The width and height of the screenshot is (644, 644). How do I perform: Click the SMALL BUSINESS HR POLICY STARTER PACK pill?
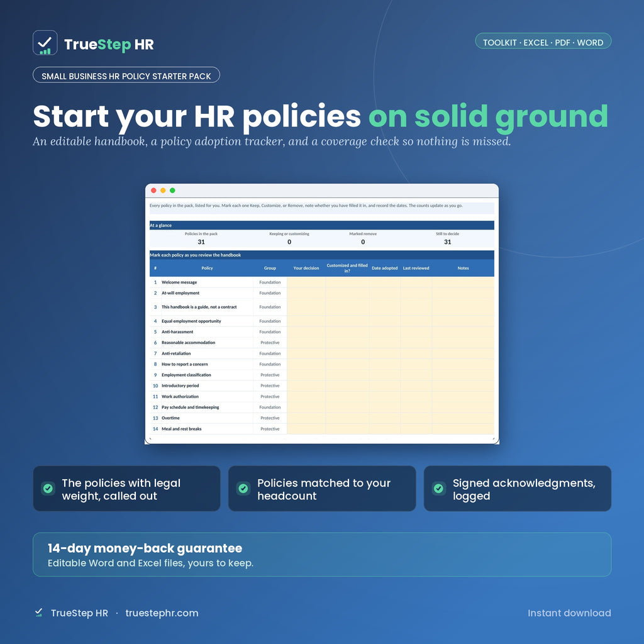tap(126, 76)
